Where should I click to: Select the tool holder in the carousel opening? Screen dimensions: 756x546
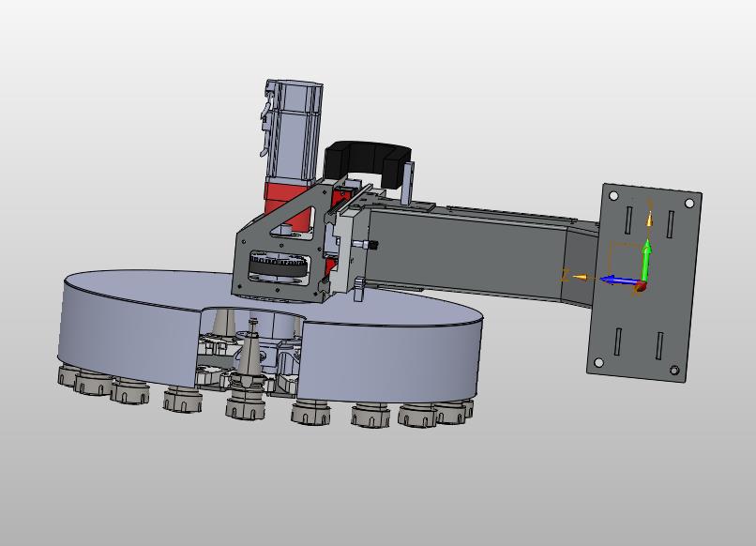tap(248, 369)
